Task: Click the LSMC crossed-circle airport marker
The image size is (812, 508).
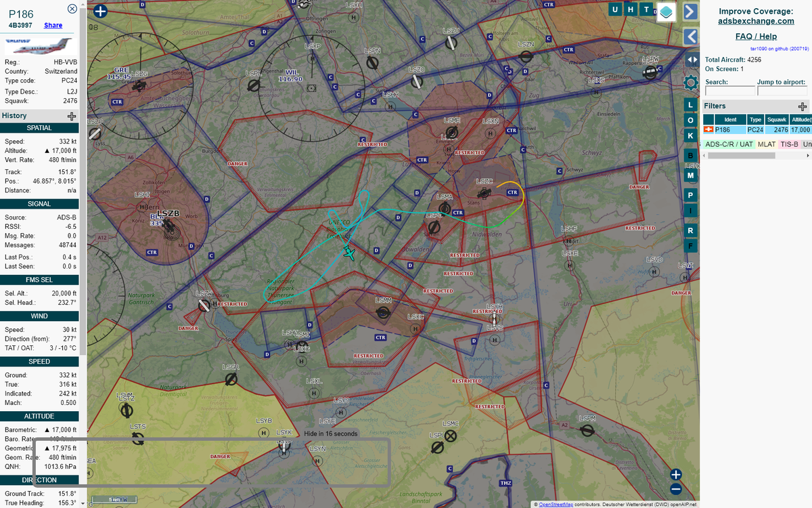Action: click(451, 436)
